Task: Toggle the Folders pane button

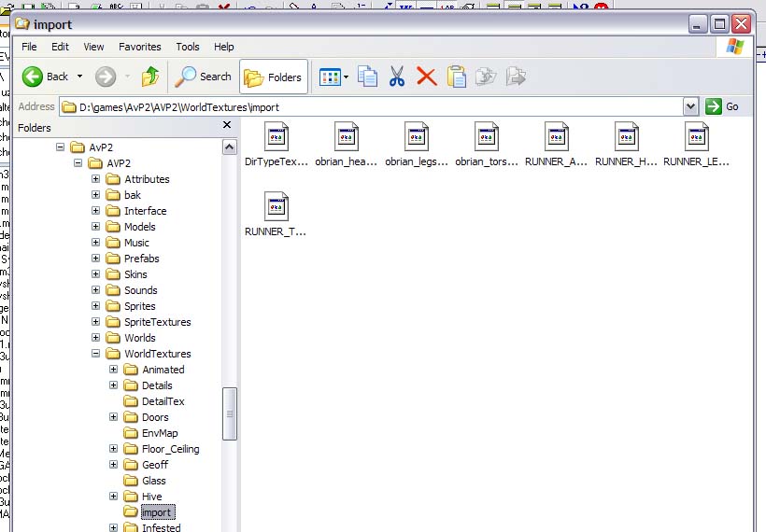Action: (x=274, y=77)
